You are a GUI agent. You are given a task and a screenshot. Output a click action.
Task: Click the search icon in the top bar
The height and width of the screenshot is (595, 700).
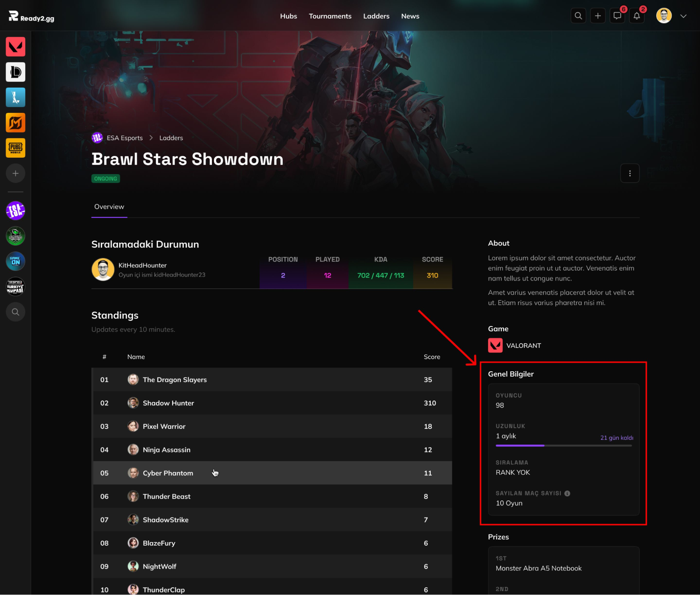pyautogui.click(x=578, y=16)
